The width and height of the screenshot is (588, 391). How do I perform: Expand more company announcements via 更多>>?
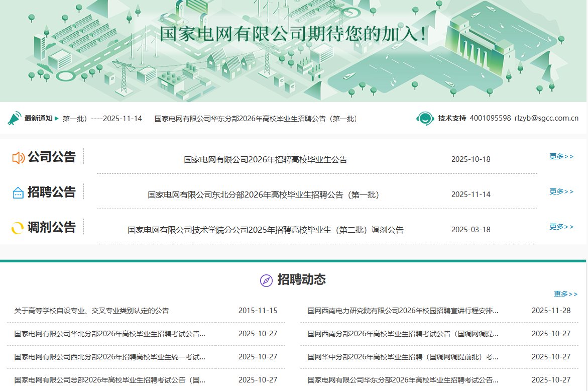561,156
